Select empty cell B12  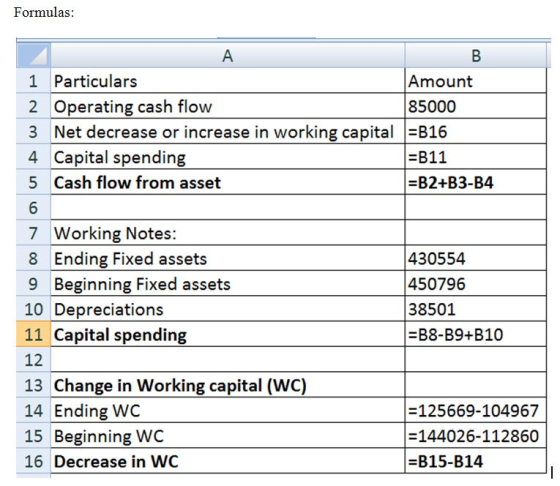pos(476,360)
